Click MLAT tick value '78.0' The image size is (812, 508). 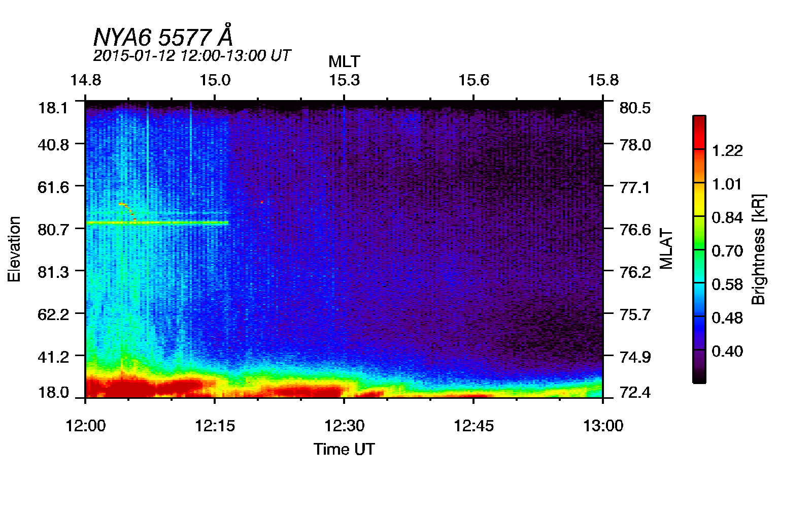pos(635,145)
